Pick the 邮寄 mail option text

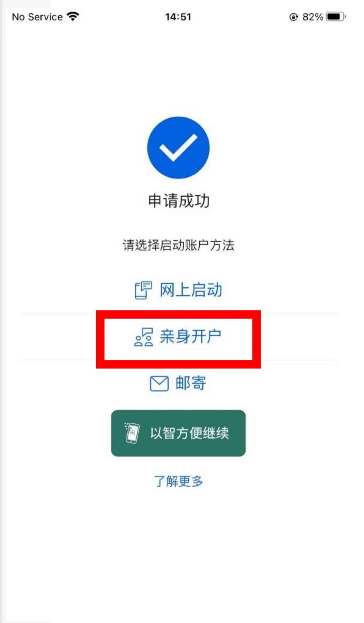[191, 383]
